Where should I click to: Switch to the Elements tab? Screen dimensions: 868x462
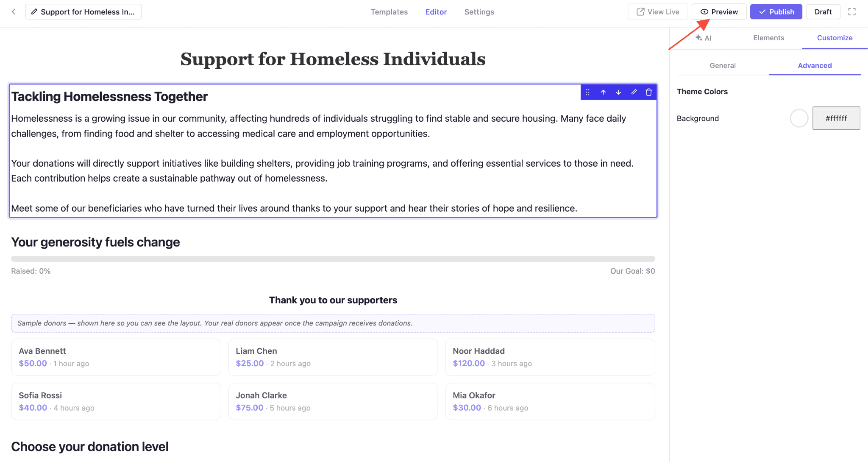click(768, 38)
